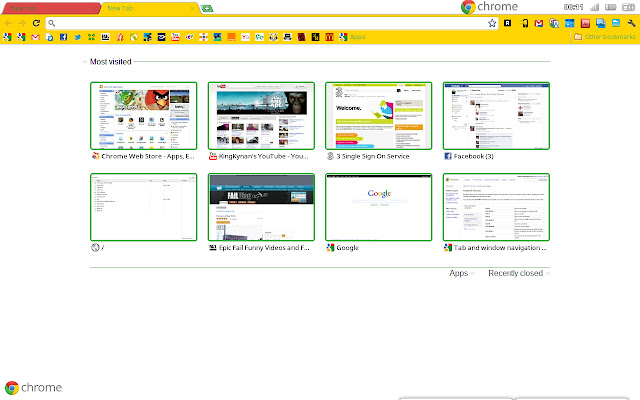The width and height of the screenshot is (640, 400).
Task: Close the red New Tab
Action: click(x=95, y=8)
